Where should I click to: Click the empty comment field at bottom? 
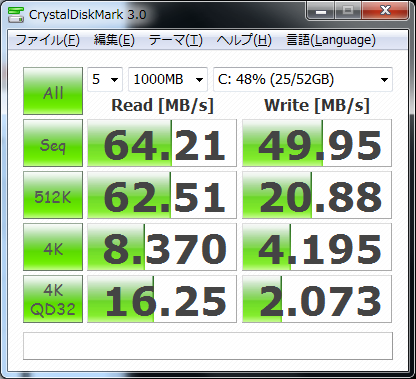(208, 346)
